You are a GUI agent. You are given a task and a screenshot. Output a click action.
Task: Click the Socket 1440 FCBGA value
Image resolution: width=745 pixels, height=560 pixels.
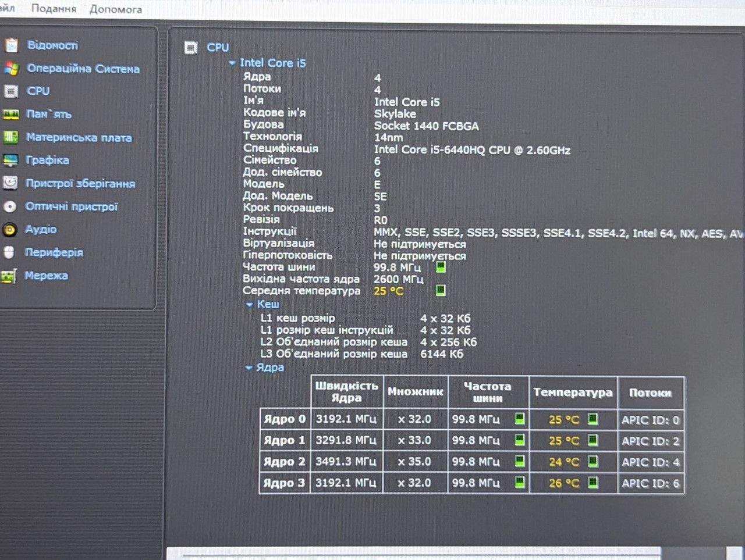click(426, 126)
